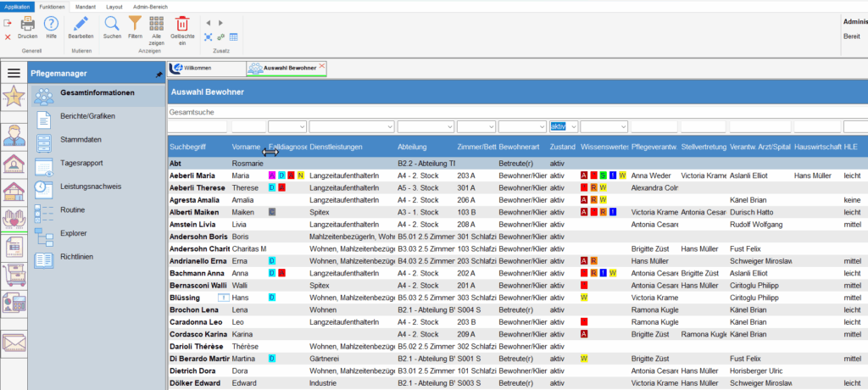Click the Filtern funnel icon
The height and width of the screenshot is (390, 868).
click(x=135, y=25)
